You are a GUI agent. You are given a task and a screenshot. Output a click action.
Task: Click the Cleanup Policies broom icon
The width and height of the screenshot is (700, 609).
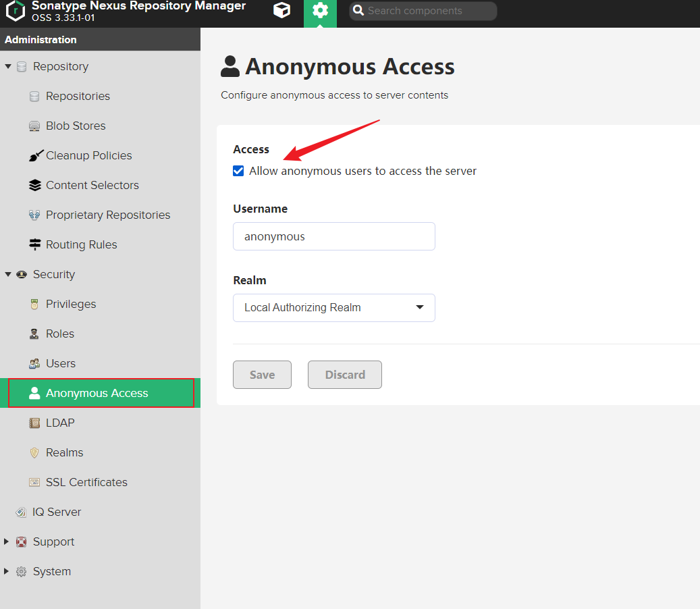point(36,155)
